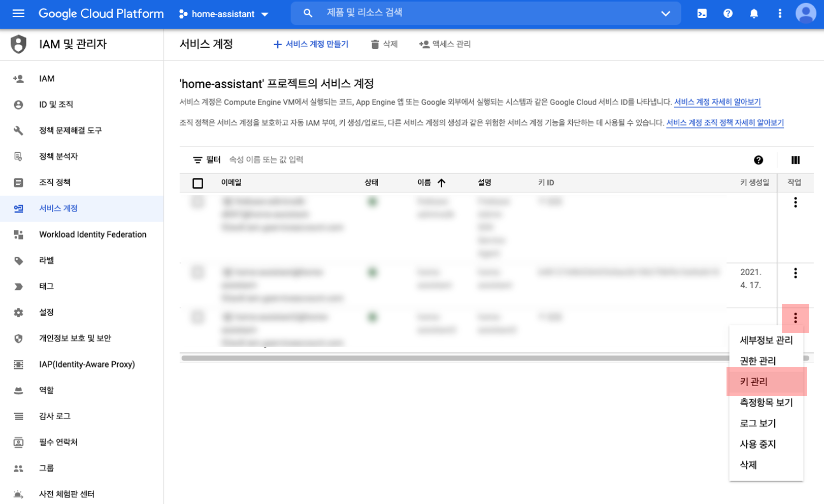Screen dimensions: 824x504
Task: Click the 이메일 column header
Action: pyautogui.click(x=232, y=183)
